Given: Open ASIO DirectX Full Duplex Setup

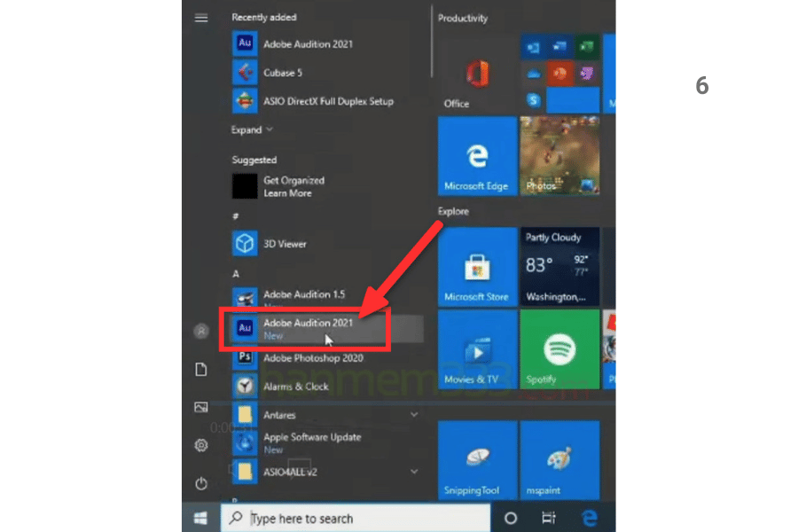Looking at the screenshot, I should coord(327,101).
